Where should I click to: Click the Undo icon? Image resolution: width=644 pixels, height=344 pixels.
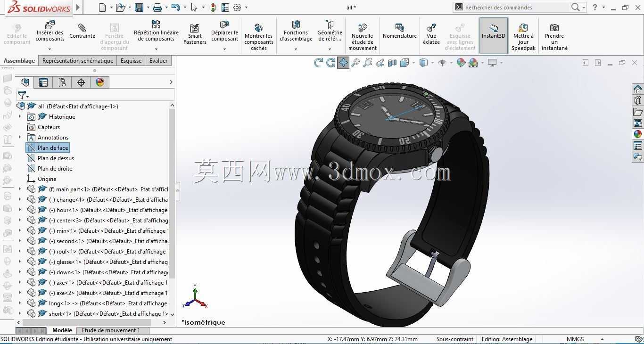click(x=176, y=8)
